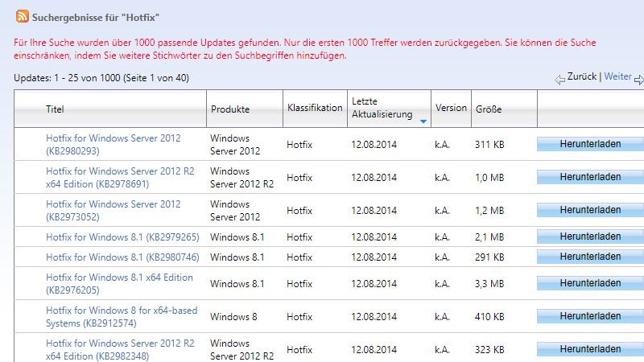Open Hotfix for Windows 8 x64 (KB2912574)
The height and width of the screenshot is (362, 644).
coord(122,316)
